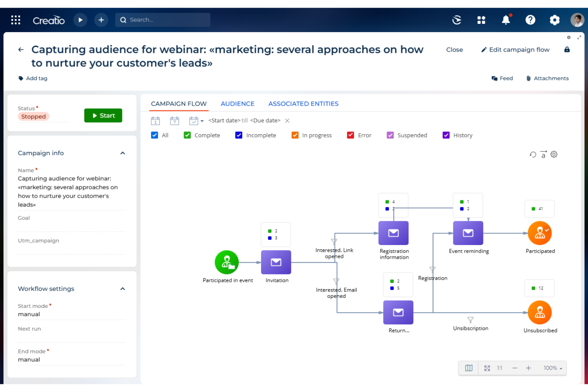Collapse the Workflow settings section
Screen dimensions: 588x392
pos(123,289)
